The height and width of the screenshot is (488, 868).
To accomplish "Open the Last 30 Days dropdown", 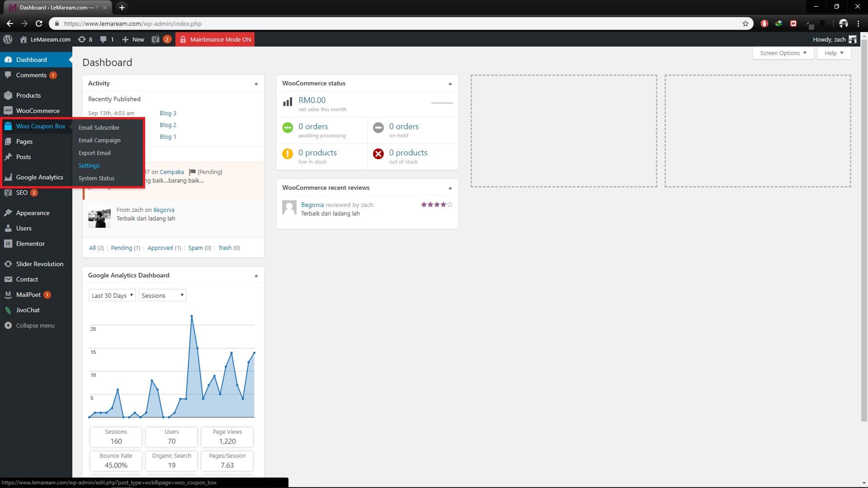I will pos(112,296).
